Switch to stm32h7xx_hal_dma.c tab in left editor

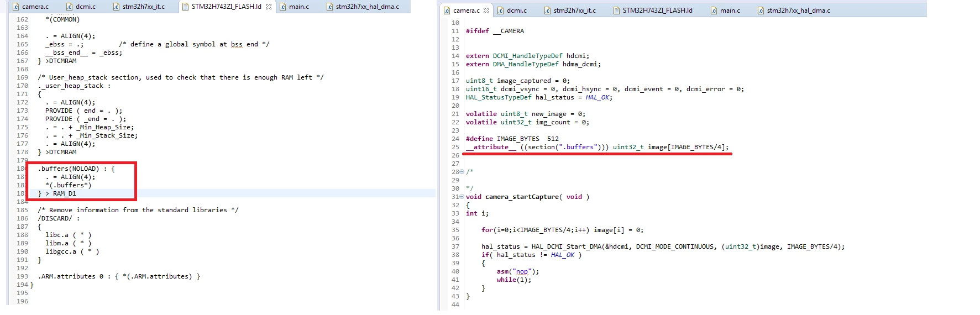click(x=368, y=7)
